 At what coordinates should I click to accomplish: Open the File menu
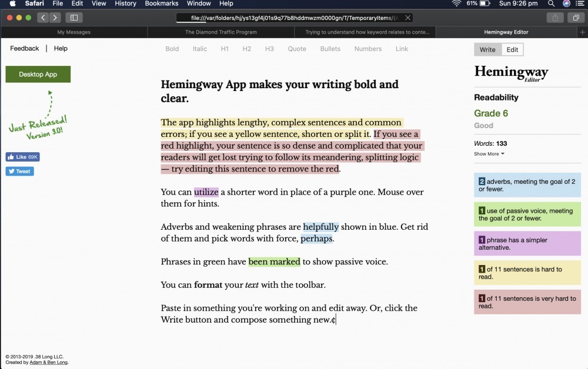click(58, 4)
